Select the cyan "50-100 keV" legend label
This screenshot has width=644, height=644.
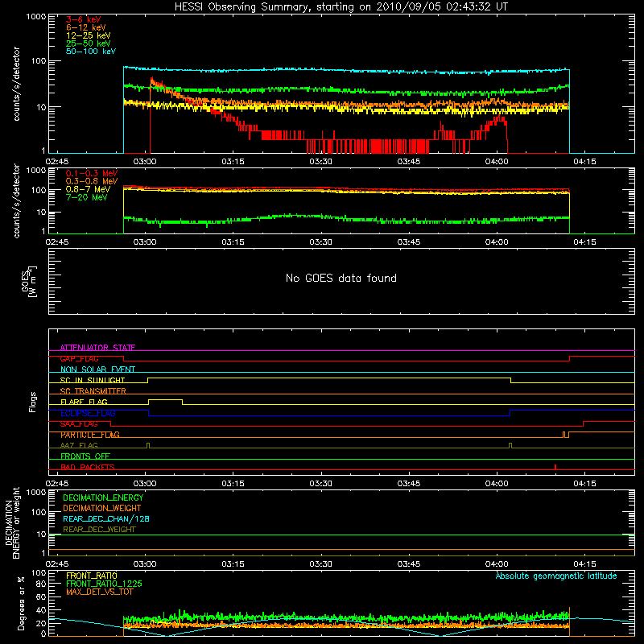pos(91,52)
